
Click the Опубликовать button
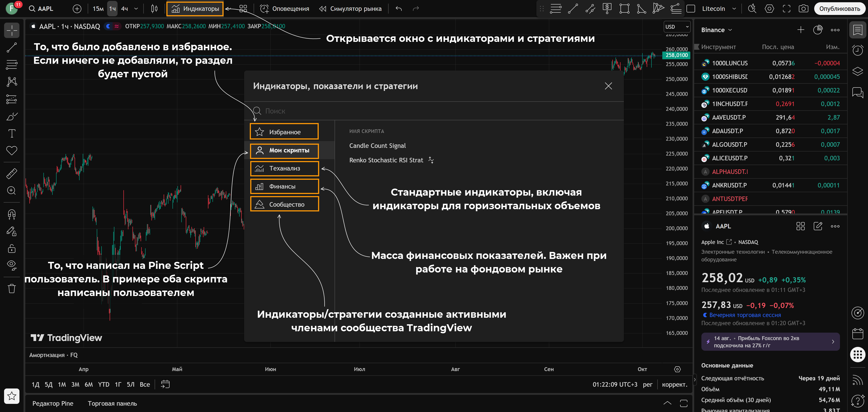point(839,9)
